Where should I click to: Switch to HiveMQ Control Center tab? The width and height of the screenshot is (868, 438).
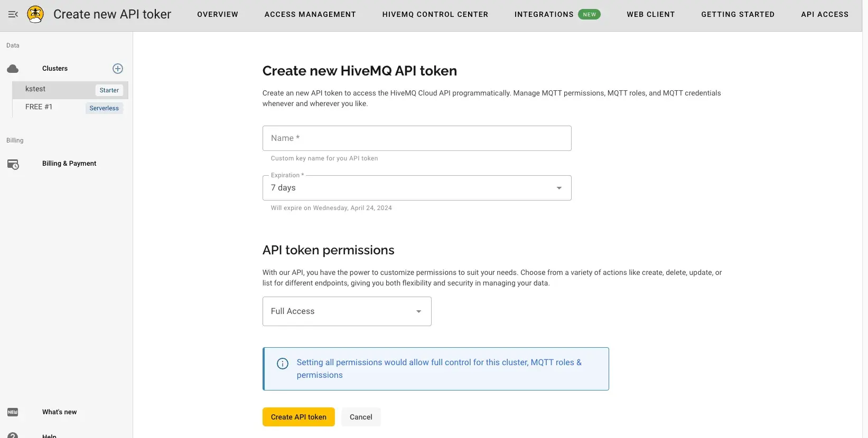point(435,14)
